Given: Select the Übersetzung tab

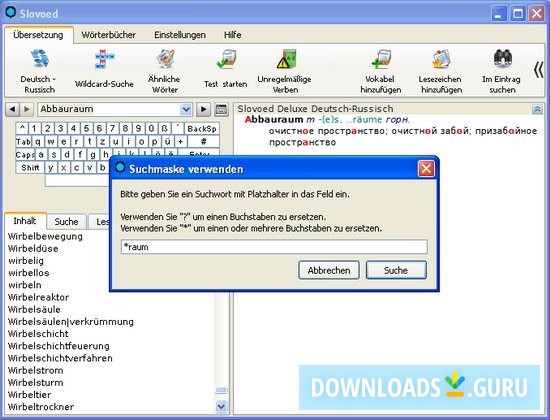Looking at the screenshot, I should (38, 35).
